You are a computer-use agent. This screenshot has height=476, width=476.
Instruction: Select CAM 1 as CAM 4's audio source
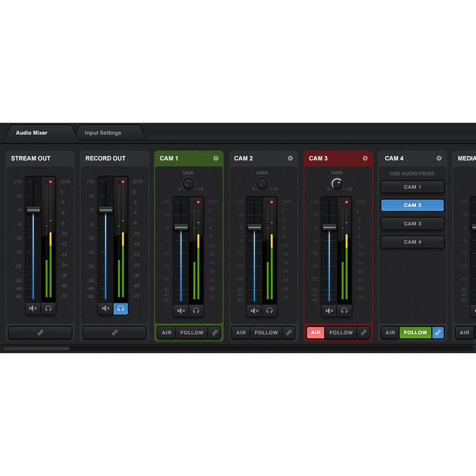[412, 187]
